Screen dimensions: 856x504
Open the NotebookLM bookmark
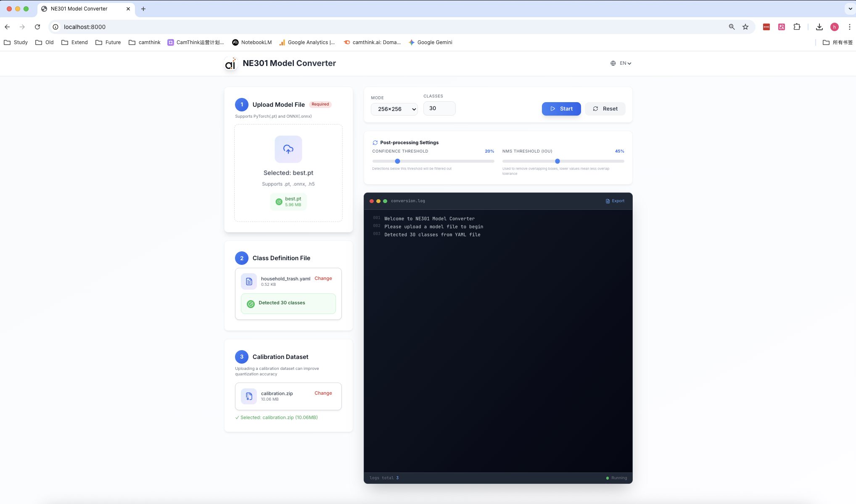[x=252, y=42]
